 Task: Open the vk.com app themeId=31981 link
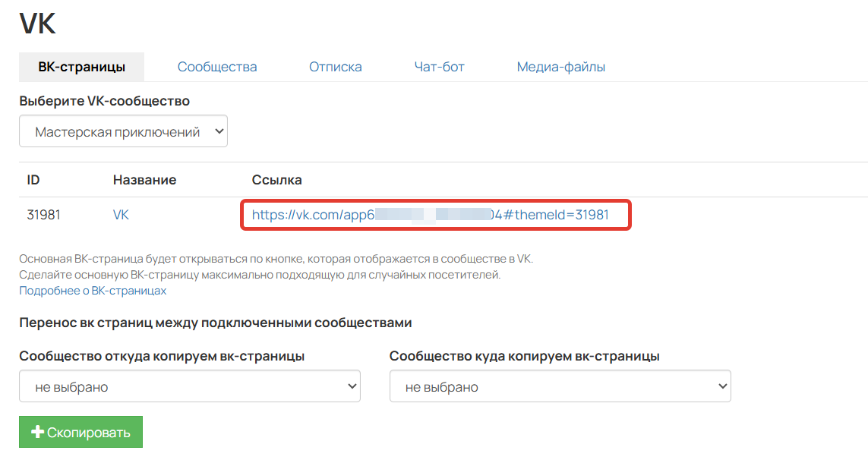[430, 215]
